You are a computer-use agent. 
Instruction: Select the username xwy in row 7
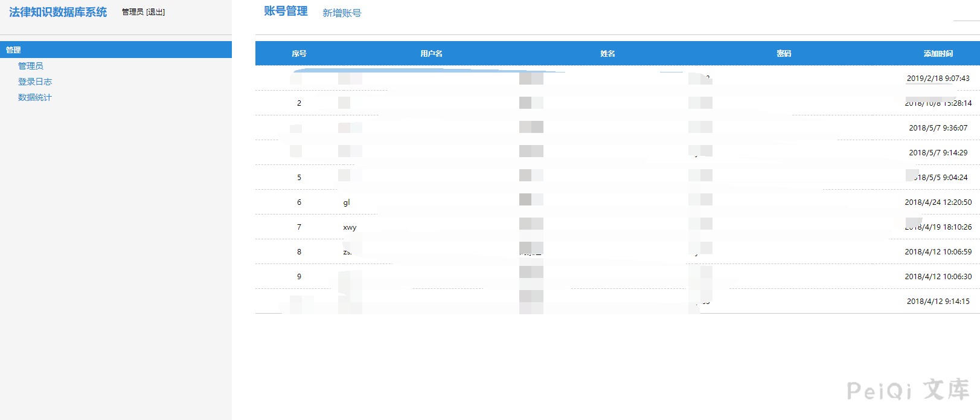(350, 227)
